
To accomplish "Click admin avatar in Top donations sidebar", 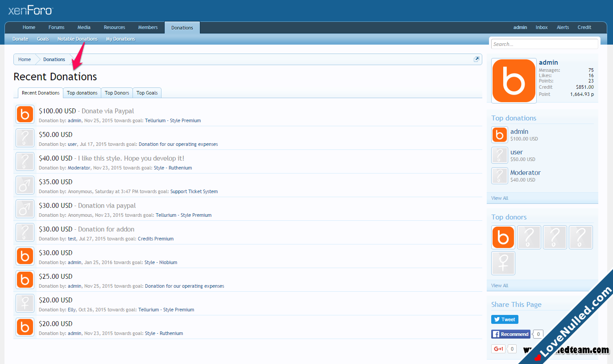I will click(x=500, y=135).
